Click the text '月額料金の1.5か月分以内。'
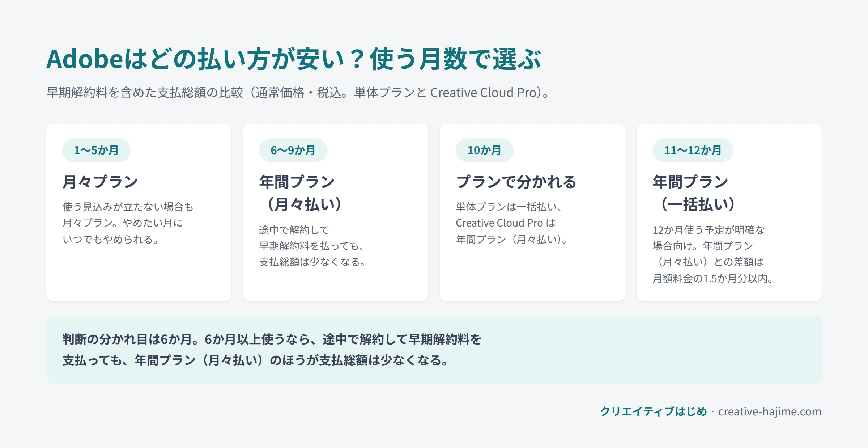The width and height of the screenshot is (868, 448). (713, 278)
